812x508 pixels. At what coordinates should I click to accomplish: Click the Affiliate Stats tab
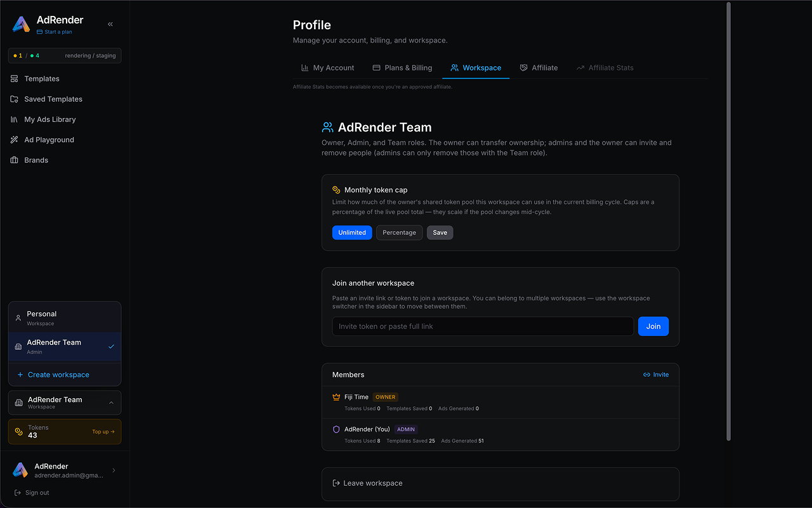[x=605, y=68]
